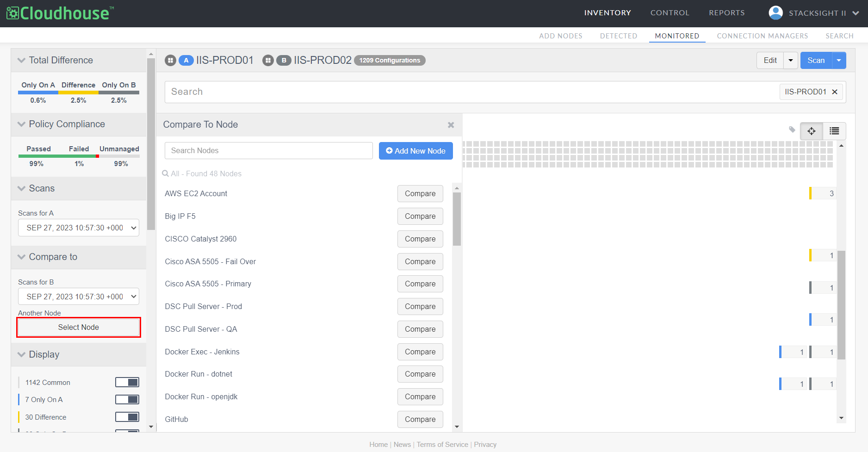
Task: Go to the Add Nodes tab
Action: coord(561,36)
